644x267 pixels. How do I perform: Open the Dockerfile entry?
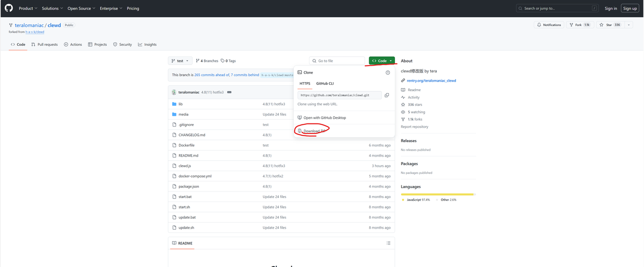[x=186, y=145]
